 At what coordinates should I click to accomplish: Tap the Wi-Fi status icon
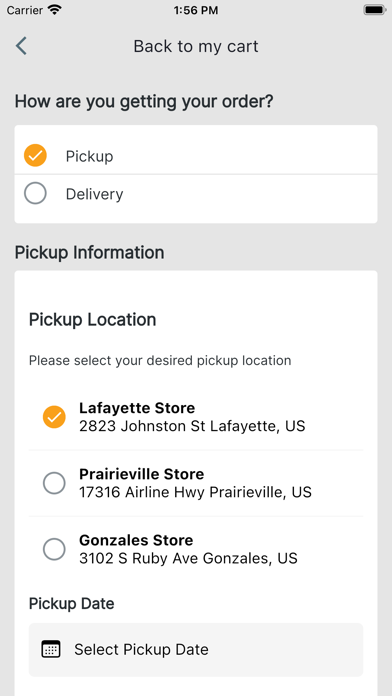pyautogui.click(x=55, y=10)
